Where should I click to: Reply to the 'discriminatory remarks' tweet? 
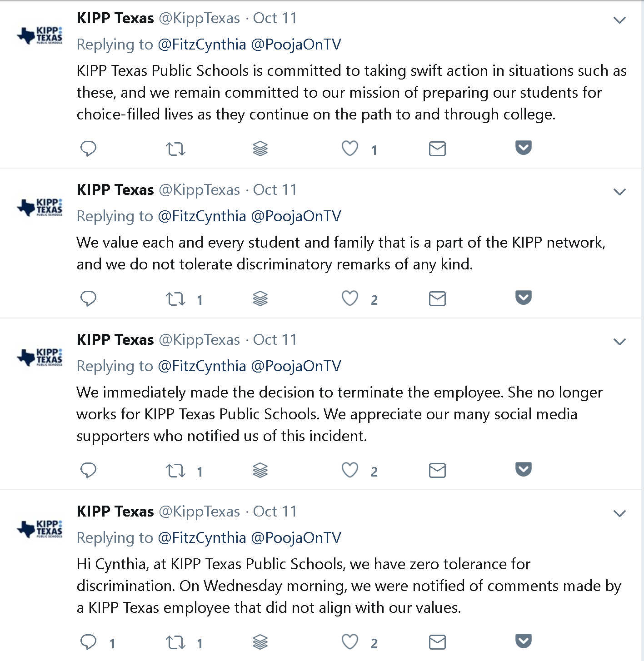click(88, 298)
